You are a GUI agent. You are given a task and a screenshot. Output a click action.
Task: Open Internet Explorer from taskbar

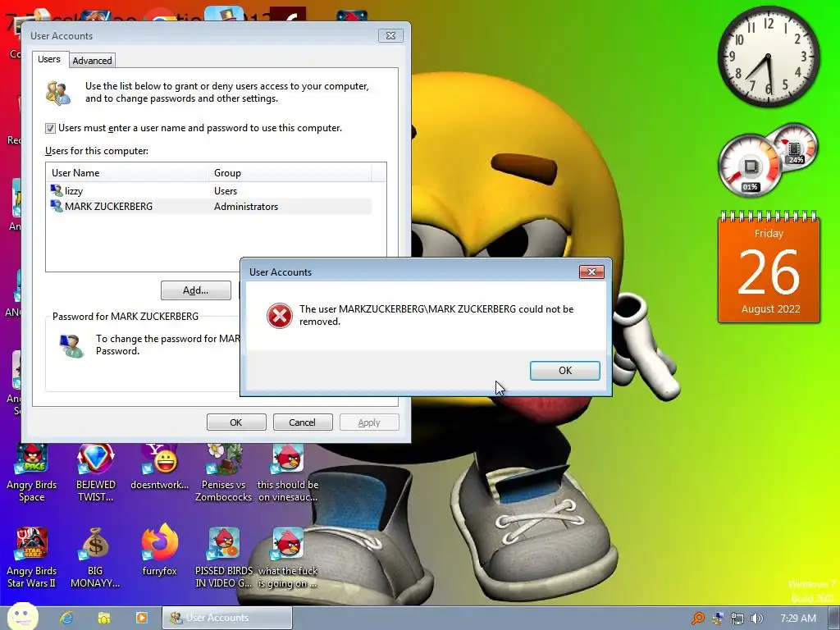click(x=66, y=618)
